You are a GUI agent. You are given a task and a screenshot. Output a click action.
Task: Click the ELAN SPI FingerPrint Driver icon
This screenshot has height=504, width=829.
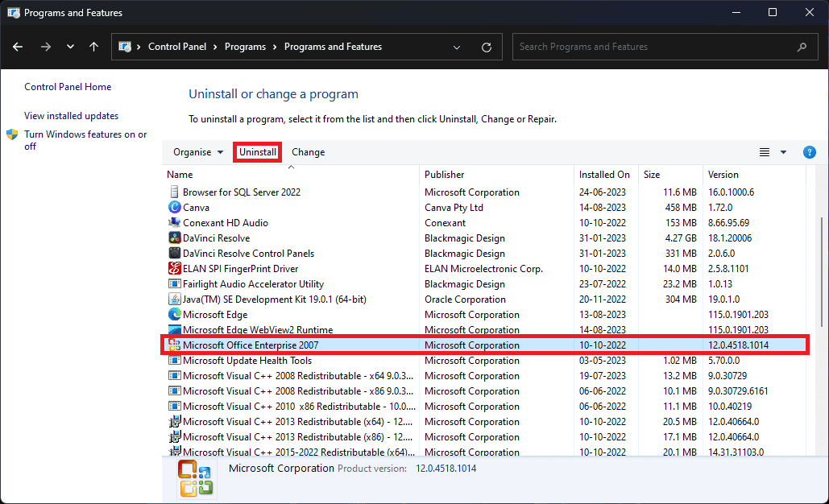coord(174,269)
